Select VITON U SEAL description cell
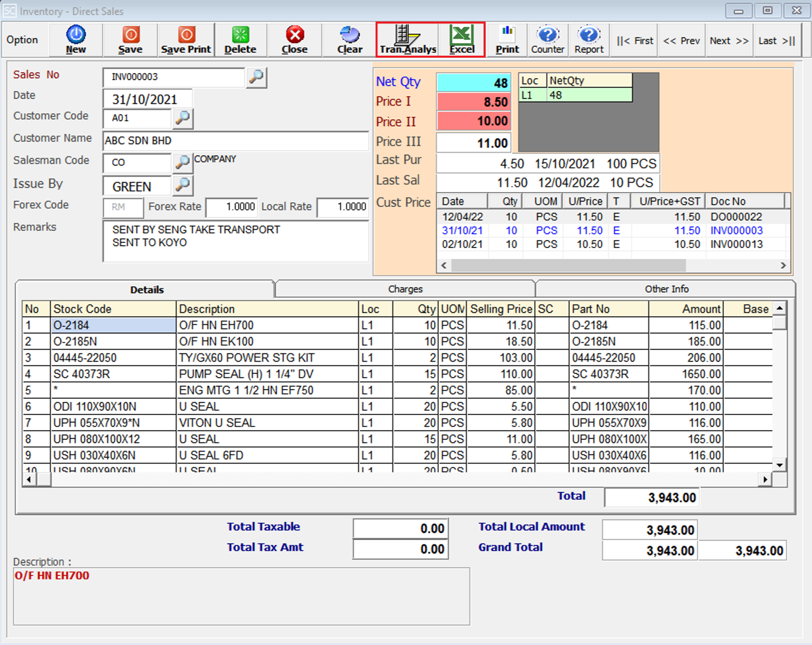 point(268,423)
